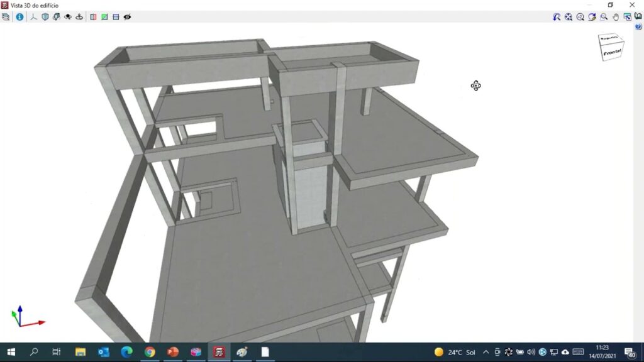Click the zoom window magnifier icon
644x362 pixels.
604,17
